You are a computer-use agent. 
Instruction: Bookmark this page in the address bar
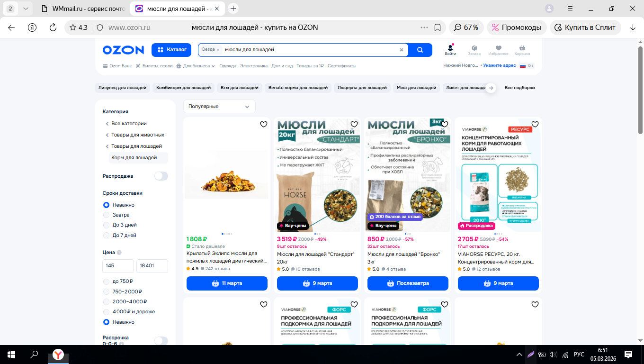pyautogui.click(x=438, y=27)
